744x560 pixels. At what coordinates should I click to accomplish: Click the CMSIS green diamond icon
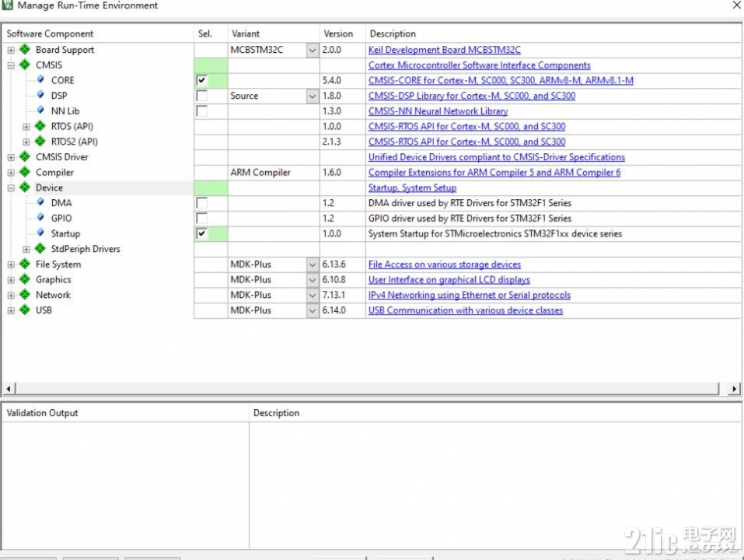25,65
